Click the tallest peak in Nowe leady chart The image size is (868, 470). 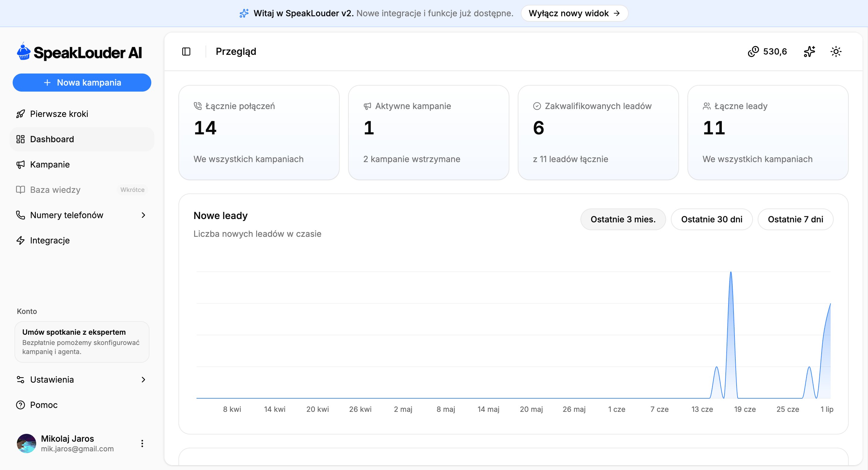[x=731, y=272]
